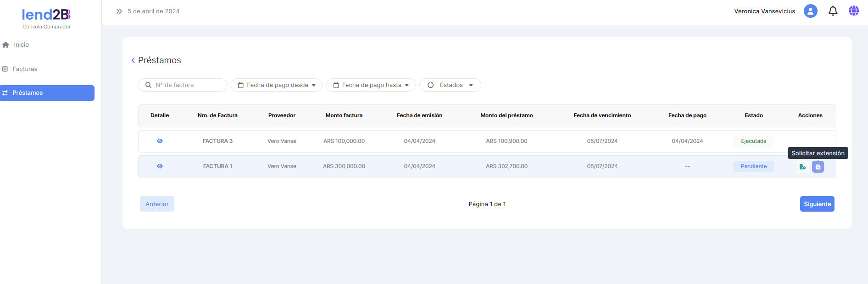868x284 pixels.
Task: Click the user profile avatar icon
Action: pos(810,11)
